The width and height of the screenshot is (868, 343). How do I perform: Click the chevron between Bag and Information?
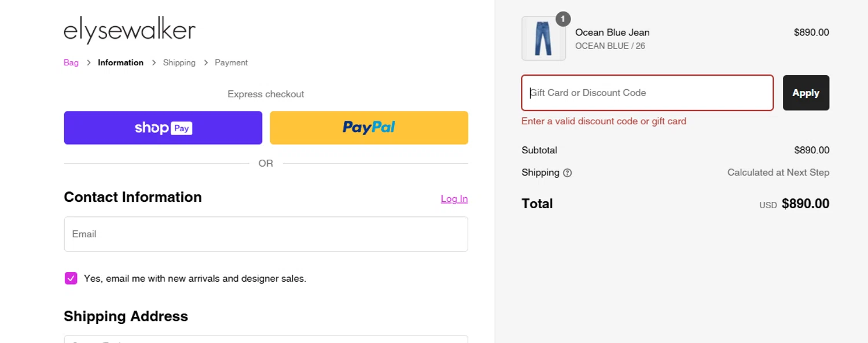pyautogui.click(x=89, y=62)
